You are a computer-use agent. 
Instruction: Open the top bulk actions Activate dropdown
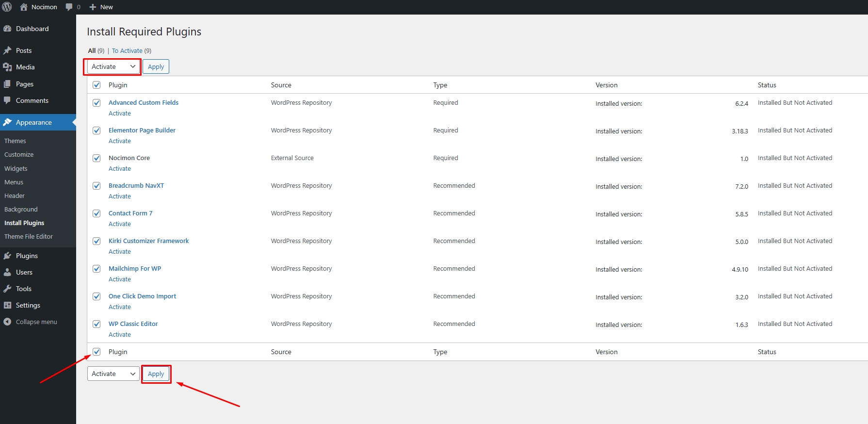(x=113, y=66)
